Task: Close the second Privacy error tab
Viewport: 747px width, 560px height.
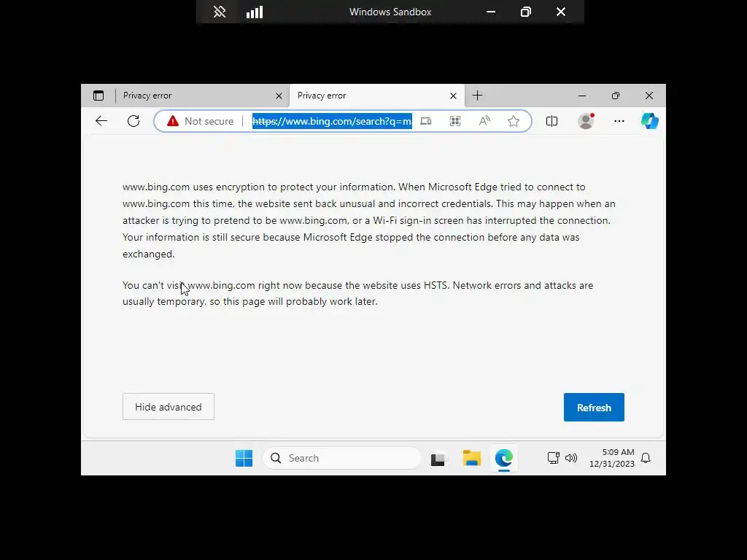Action: coord(454,96)
